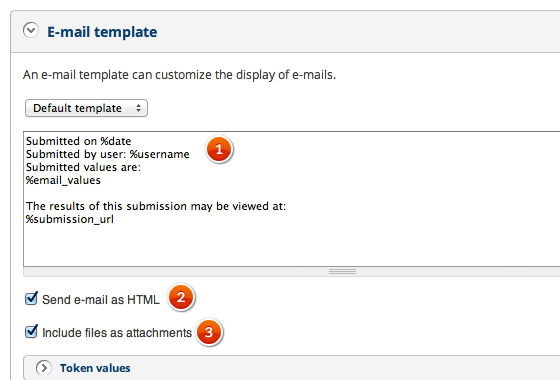
Task: Uncheck the Send e-mail as HTML checkbox
Action: 31,298
